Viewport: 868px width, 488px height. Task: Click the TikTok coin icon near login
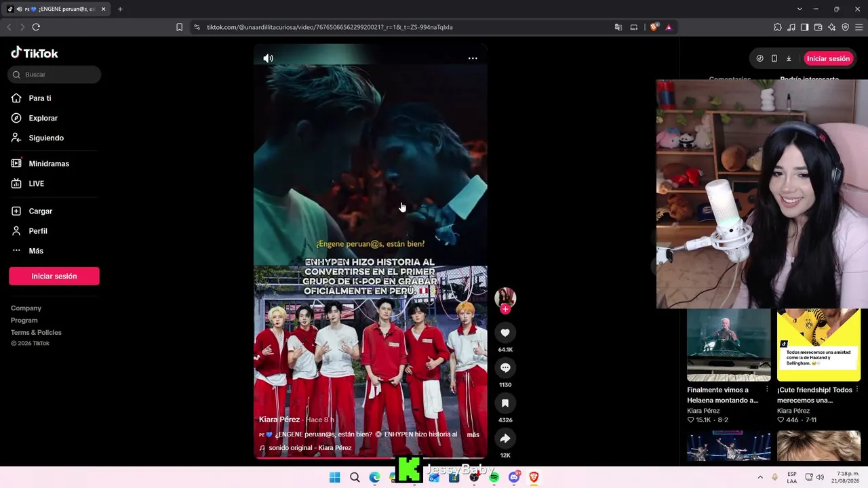click(x=759, y=58)
